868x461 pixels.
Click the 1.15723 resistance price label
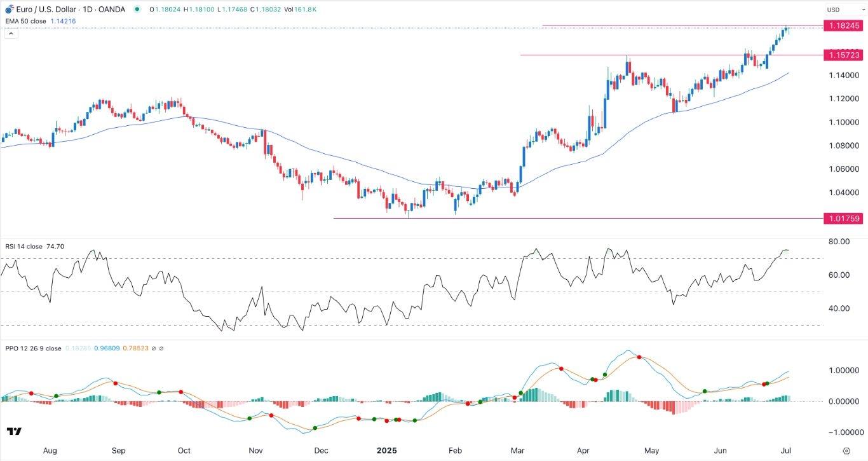click(842, 55)
